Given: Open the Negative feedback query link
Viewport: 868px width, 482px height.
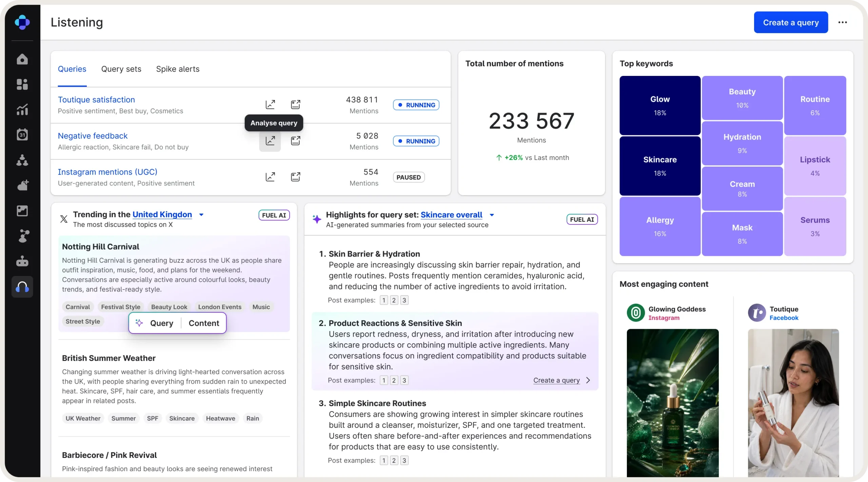Looking at the screenshot, I should coord(93,136).
